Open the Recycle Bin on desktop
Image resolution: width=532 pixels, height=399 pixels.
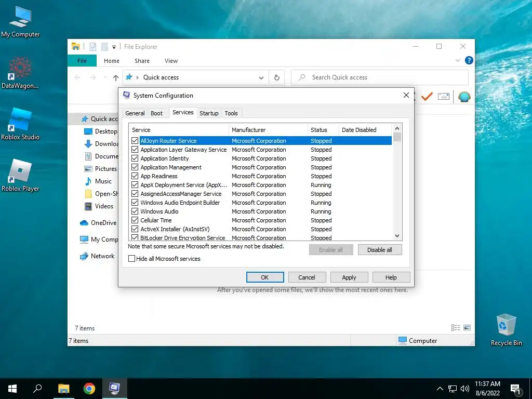[x=506, y=330]
